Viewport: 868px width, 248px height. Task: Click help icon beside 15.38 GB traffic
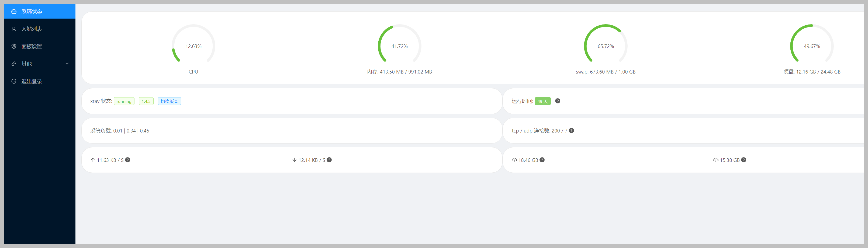[744, 160]
